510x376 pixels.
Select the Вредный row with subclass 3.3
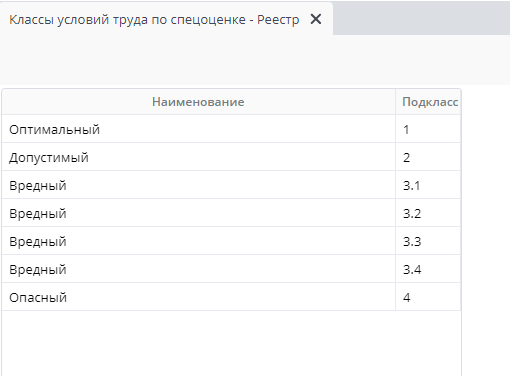coord(231,241)
